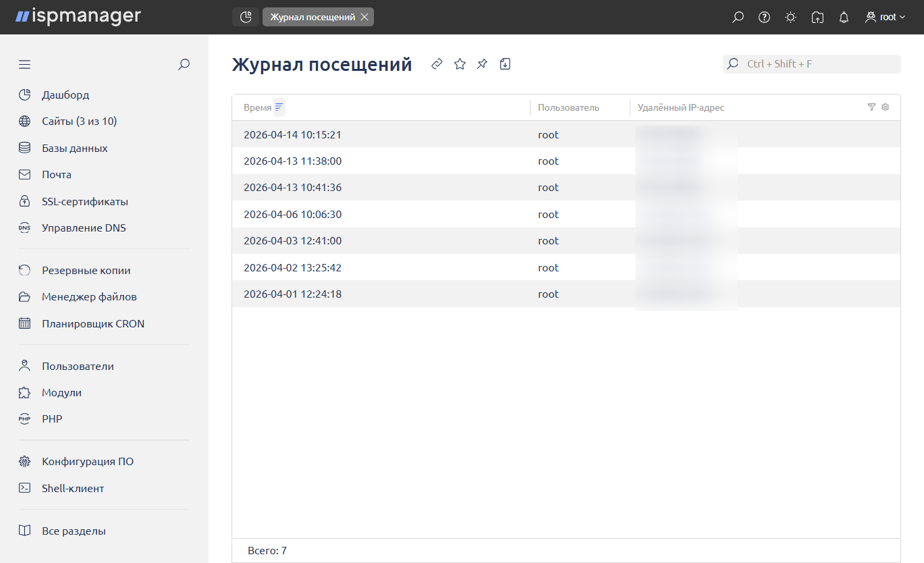This screenshot has height=563, width=924.
Task: Click the export/download list icon
Action: point(506,64)
